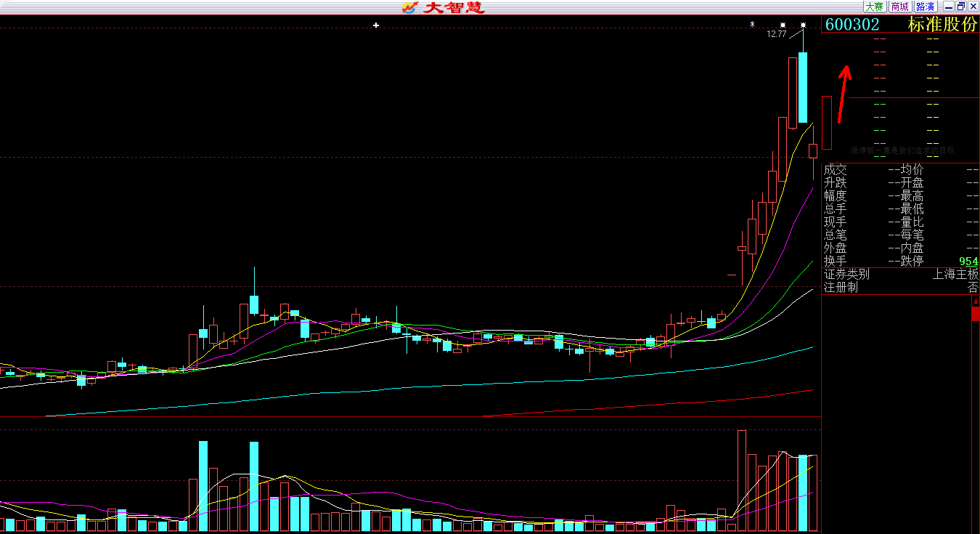Open the 大赛 tab in title bar

tap(874, 7)
